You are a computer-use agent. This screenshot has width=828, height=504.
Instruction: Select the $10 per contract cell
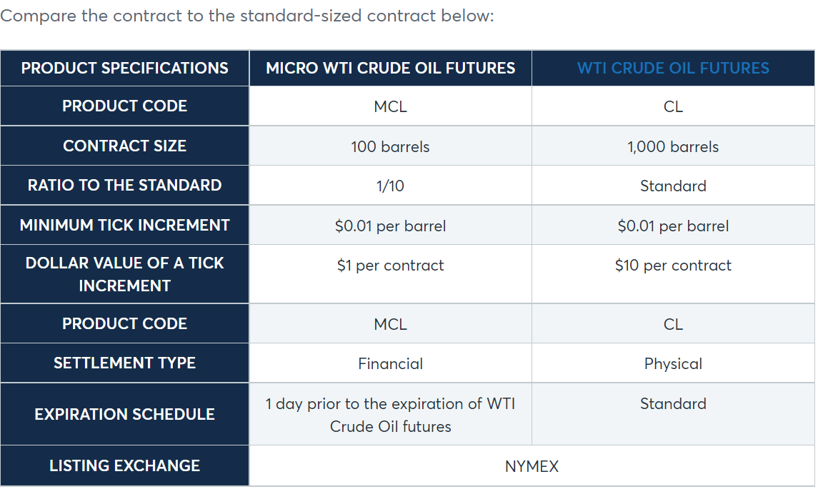[x=673, y=274]
